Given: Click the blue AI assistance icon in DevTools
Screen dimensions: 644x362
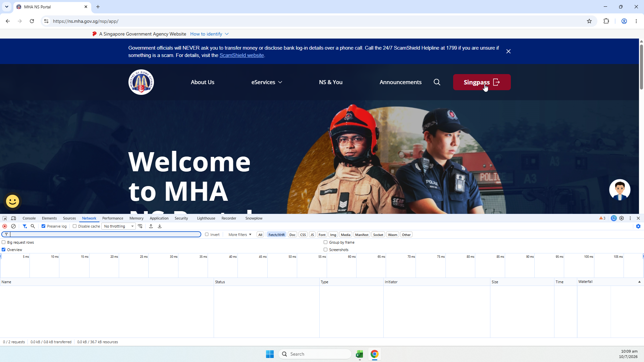Looking at the screenshot, I should 614,218.
